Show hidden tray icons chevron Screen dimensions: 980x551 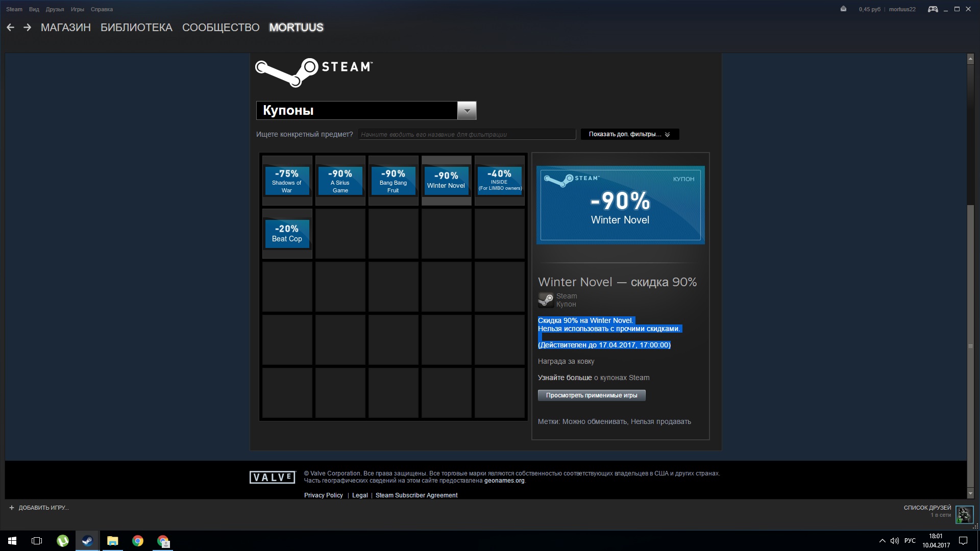882,541
